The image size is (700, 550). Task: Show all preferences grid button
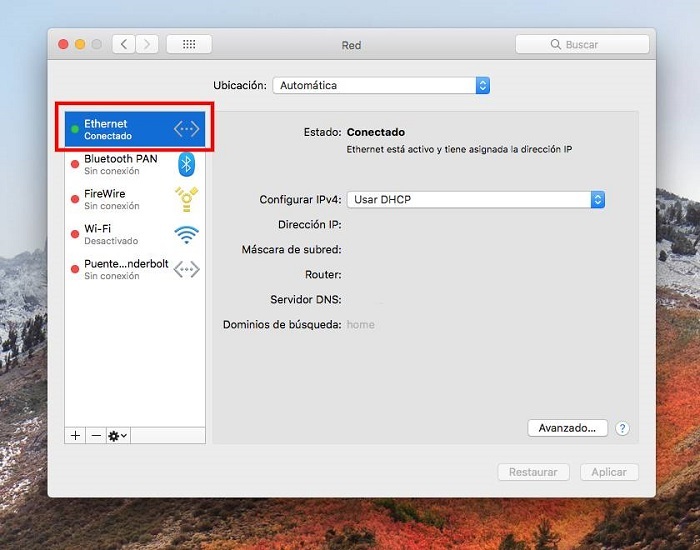[x=188, y=44]
